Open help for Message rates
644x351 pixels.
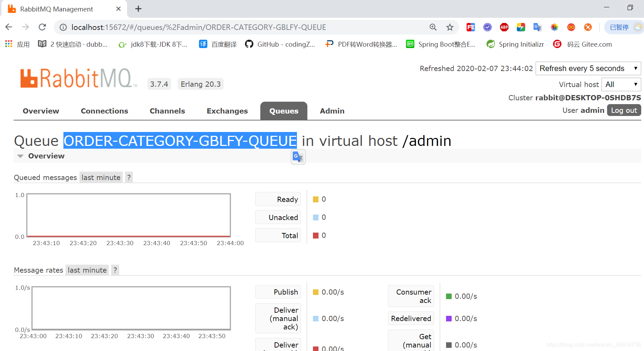coord(115,270)
